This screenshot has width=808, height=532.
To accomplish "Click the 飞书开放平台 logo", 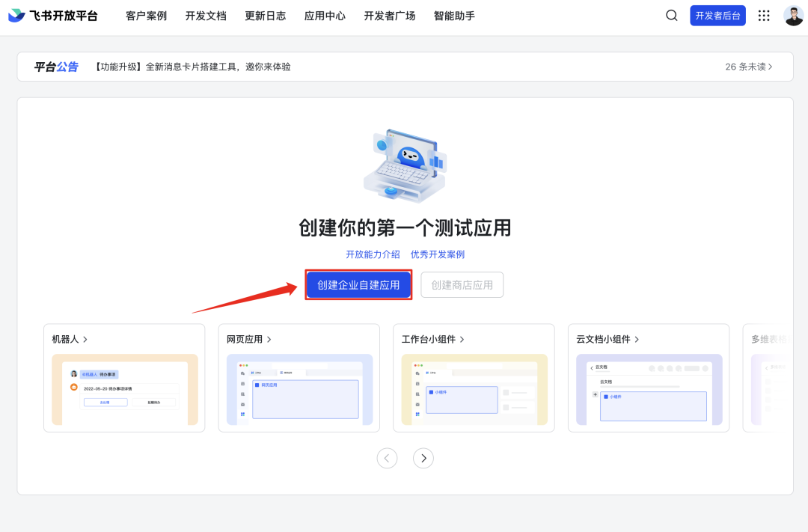I will 52,15.
